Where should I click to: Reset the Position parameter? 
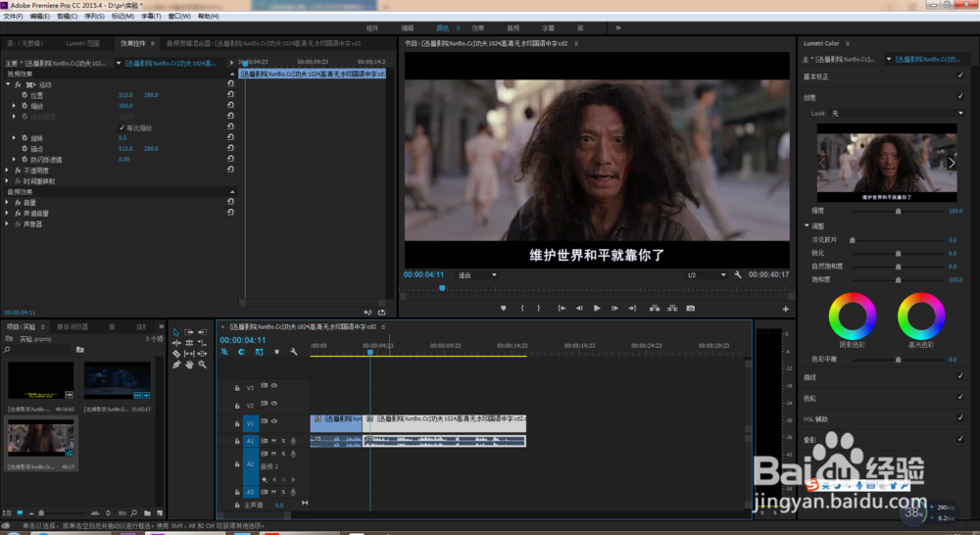pyautogui.click(x=230, y=94)
